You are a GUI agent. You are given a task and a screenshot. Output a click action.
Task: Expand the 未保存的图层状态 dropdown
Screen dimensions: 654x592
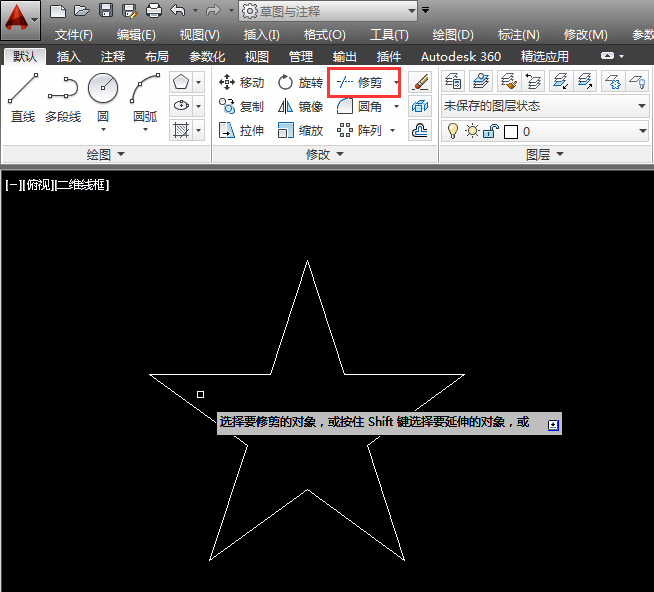click(x=642, y=106)
